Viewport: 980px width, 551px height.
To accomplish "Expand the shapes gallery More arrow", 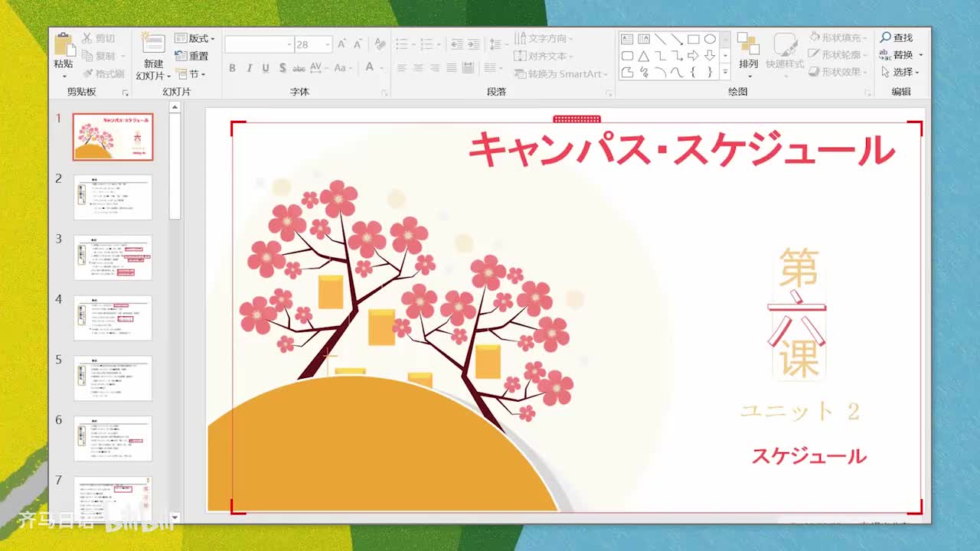I will [725, 73].
